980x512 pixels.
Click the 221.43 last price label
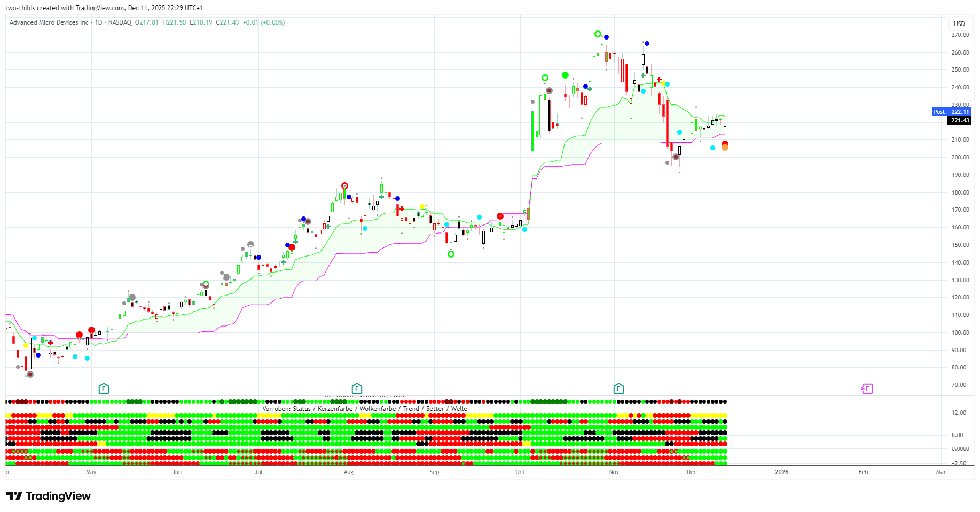click(960, 120)
